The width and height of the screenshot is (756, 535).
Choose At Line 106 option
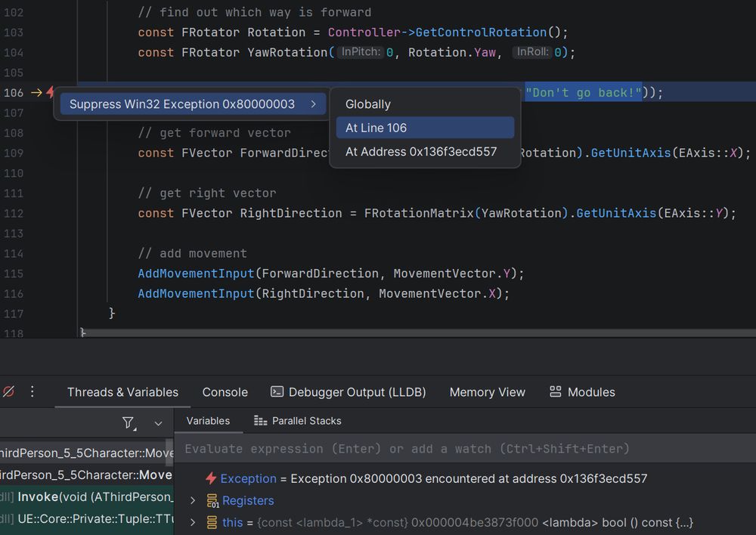pos(425,128)
